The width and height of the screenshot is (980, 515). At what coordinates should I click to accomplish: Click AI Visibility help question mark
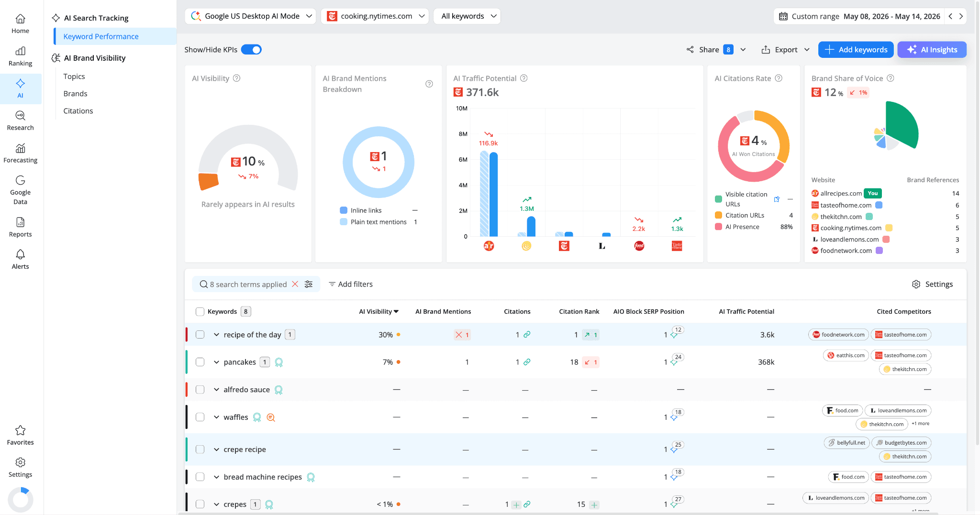click(236, 78)
